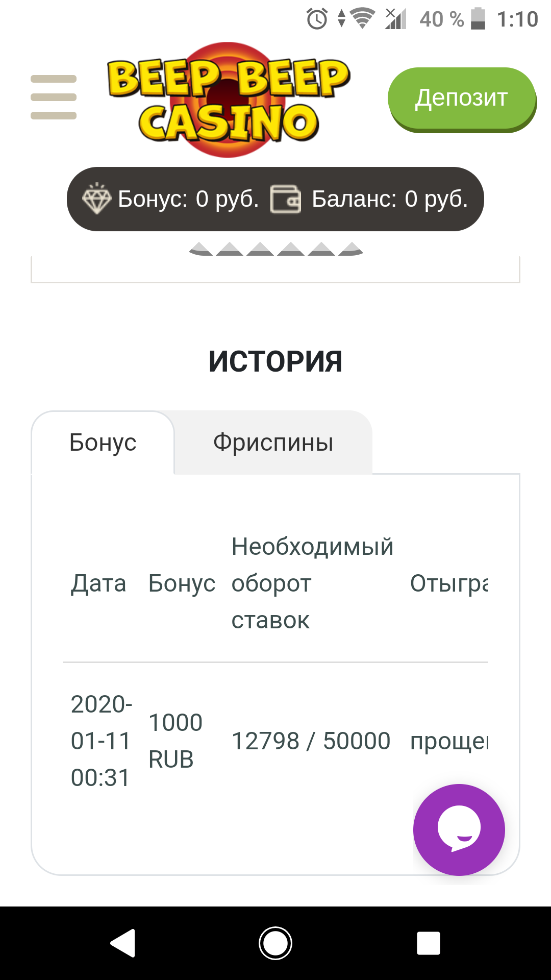Tap the alarm clock status icon
The height and width of the screenshot is (980, 551).
click(317, 19)
